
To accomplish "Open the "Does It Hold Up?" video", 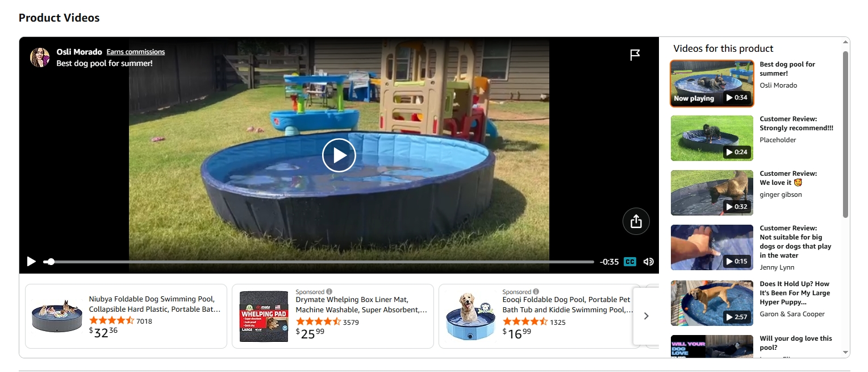I will 712,303.
